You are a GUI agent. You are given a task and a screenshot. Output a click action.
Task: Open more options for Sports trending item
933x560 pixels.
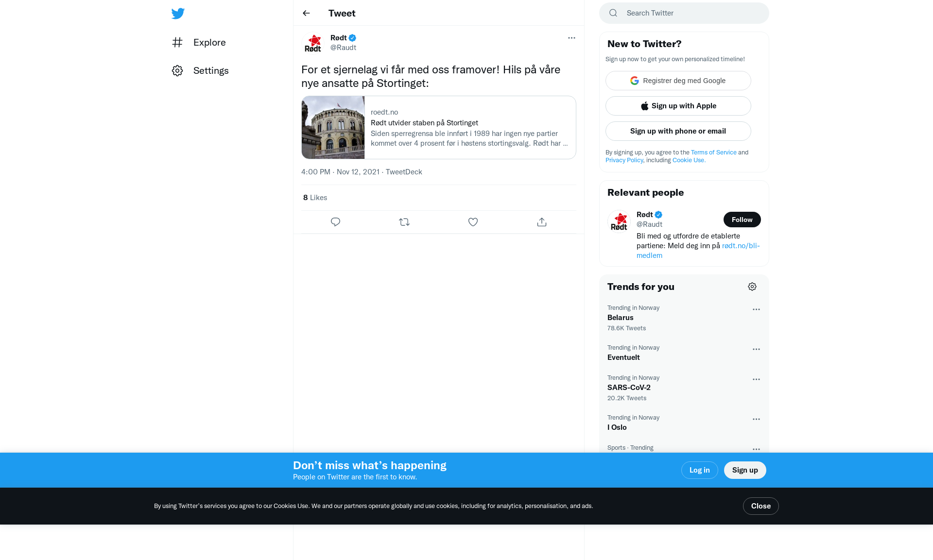(756, 449)
